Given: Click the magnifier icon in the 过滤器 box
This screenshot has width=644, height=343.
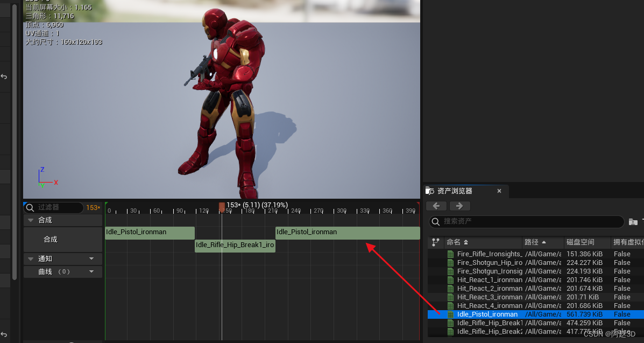Looking at the screenshot, I should click(30, 208).
